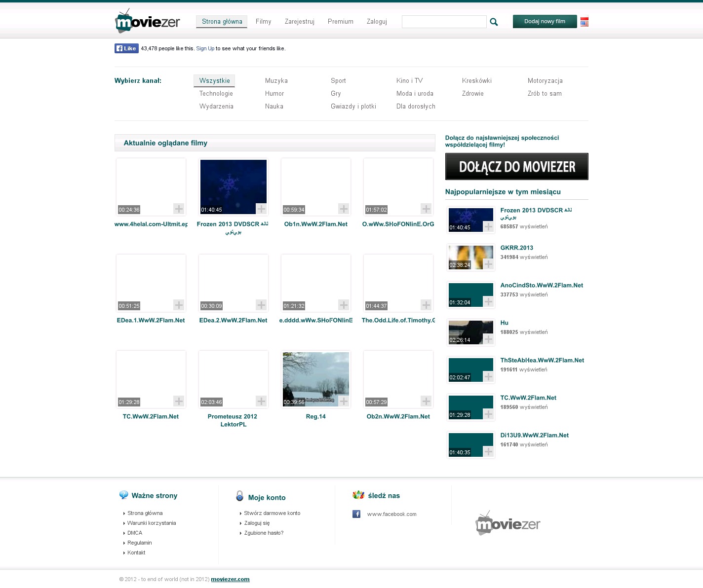
Task: Click the magnifying glass search icon
Action: click(x=494, y=22)
